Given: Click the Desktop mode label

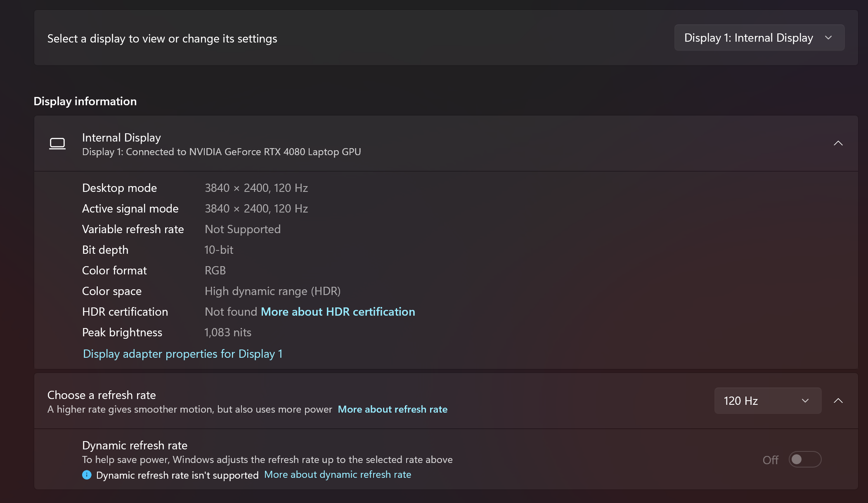Looking at the screenshot, I should (x=119, y=188).
